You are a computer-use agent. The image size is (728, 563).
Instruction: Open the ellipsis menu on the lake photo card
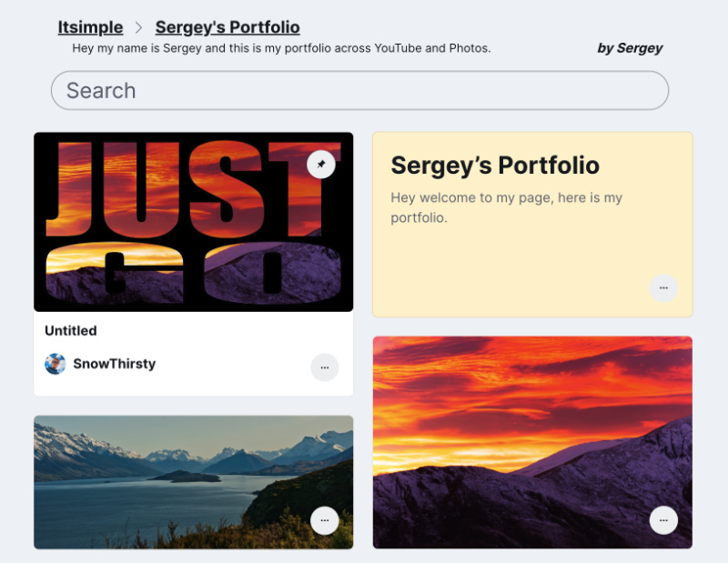324,520
